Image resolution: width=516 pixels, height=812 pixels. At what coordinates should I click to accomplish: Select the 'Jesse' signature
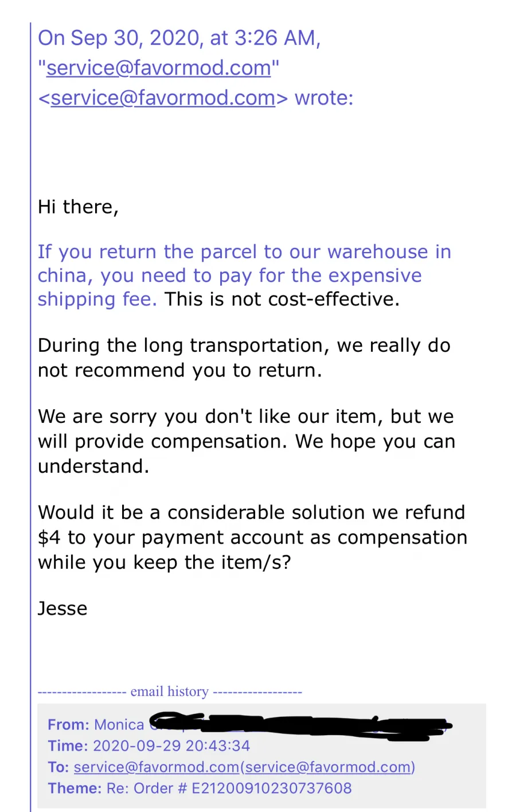click(62, 608)
